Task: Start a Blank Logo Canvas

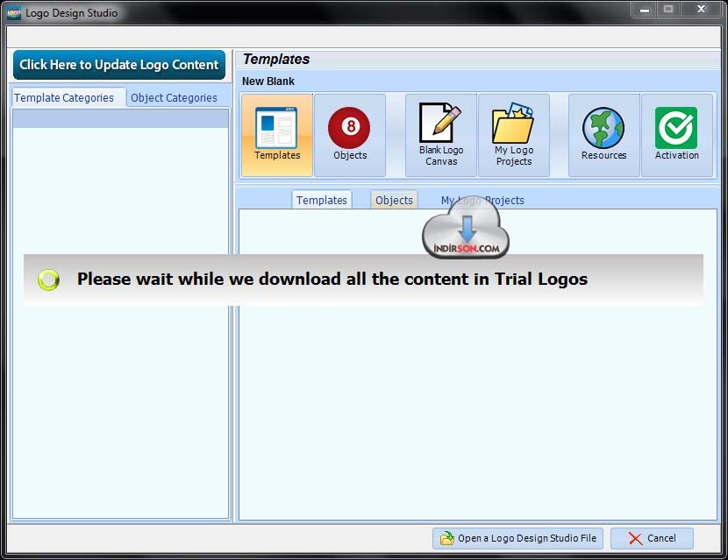Action: coord(441,135)
